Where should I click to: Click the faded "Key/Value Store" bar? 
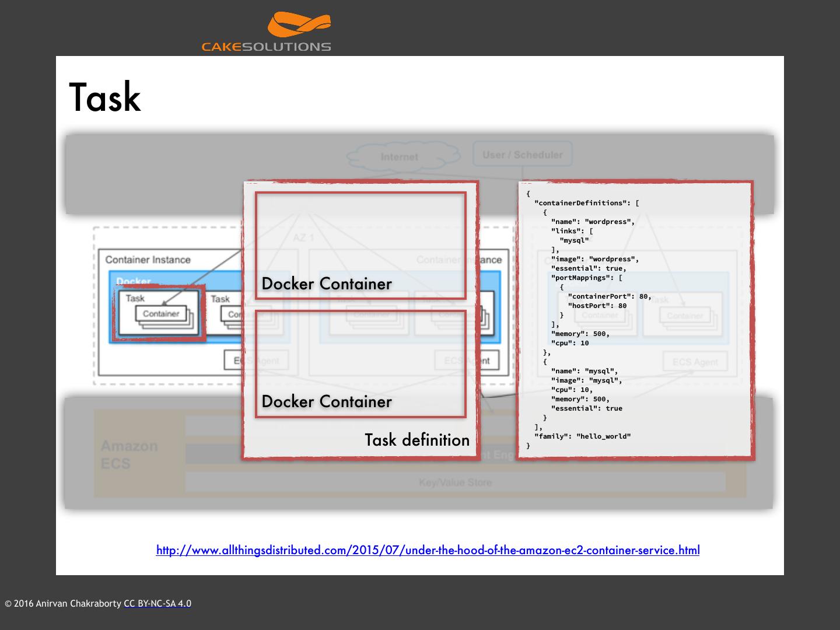455,482
